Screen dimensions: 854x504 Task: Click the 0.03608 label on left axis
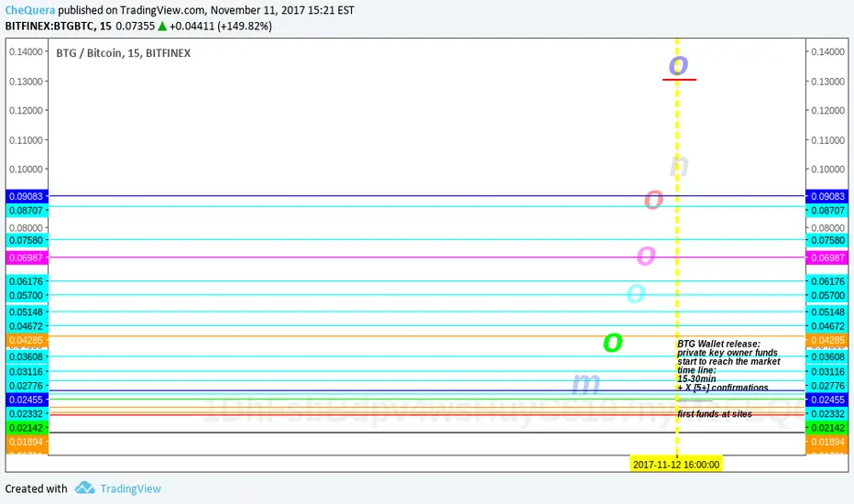pos(27,356)
